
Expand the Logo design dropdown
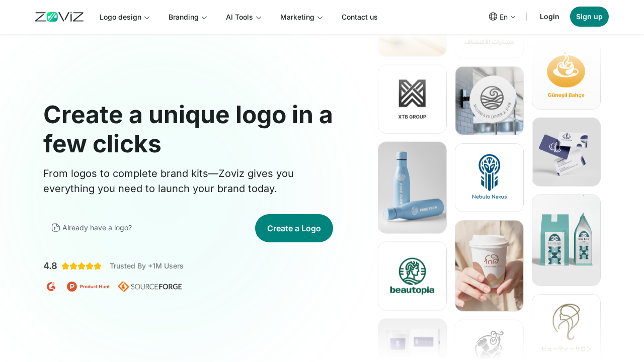click(125, 17)
